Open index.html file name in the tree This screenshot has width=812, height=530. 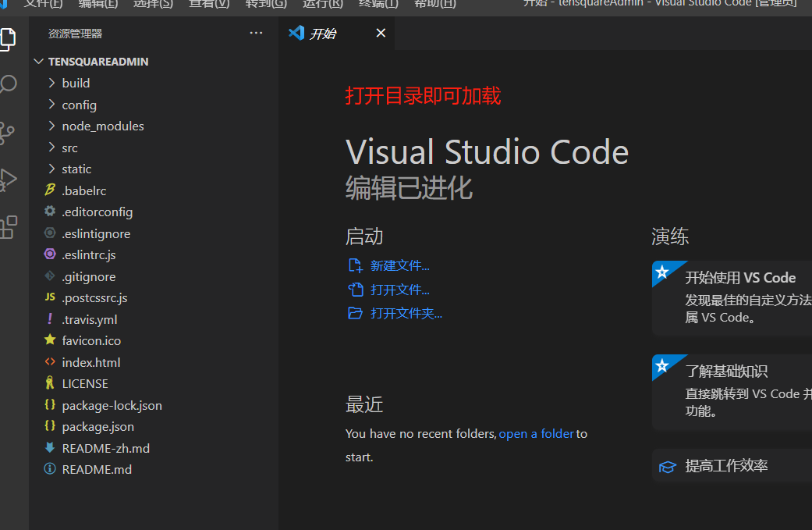[x=91, y=362]
